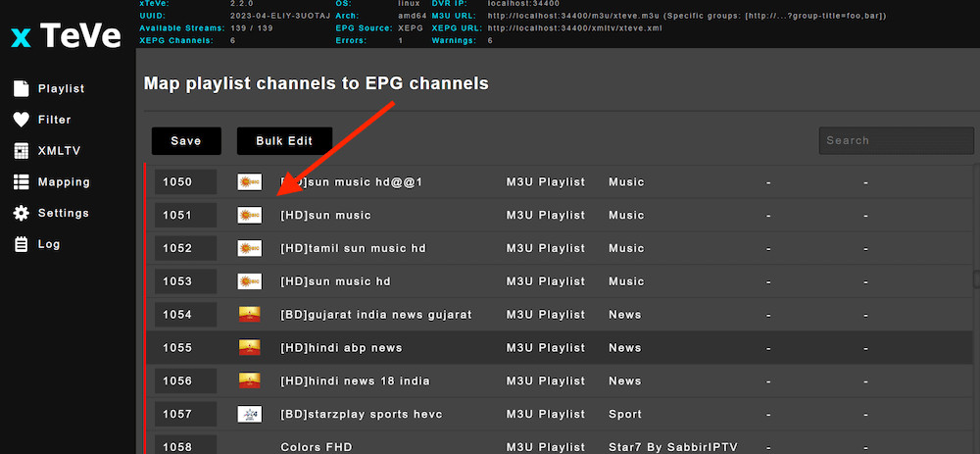The height and width of the screenshot is (454, 980).
Task: Select "[HD]sun music hd@@1" channel name
Action: 352,182
